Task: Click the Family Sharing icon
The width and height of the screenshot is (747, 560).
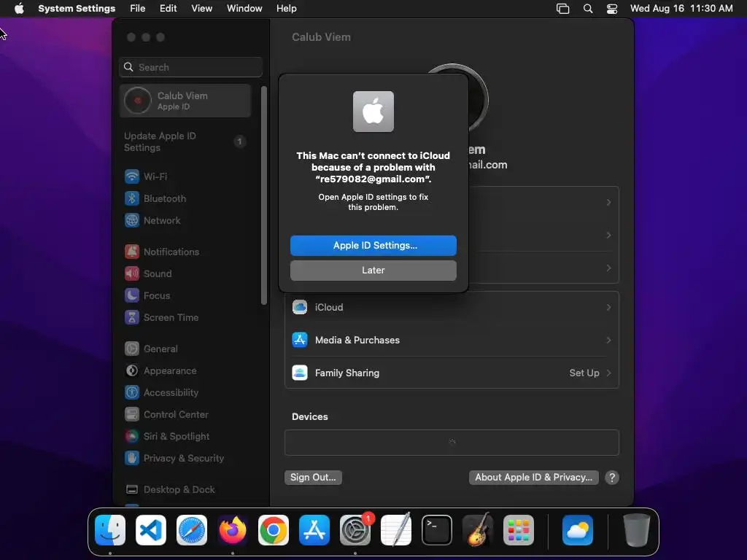Action: coord(300,373)
